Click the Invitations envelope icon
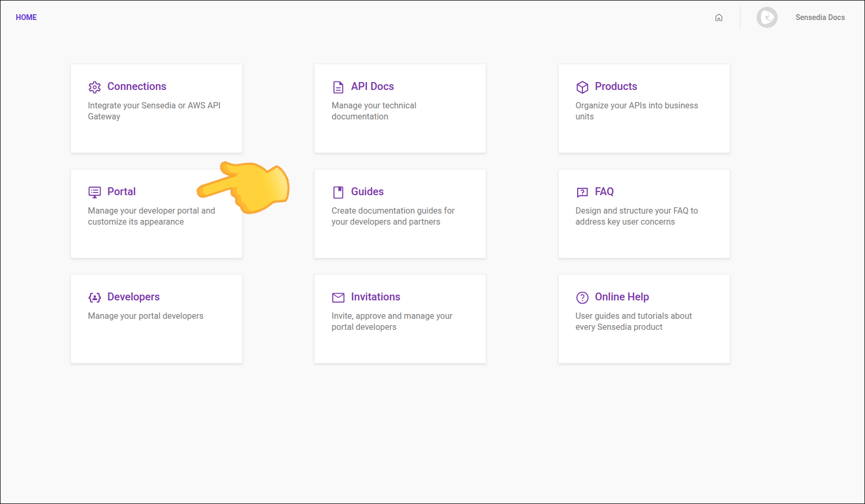 [338, 297]
